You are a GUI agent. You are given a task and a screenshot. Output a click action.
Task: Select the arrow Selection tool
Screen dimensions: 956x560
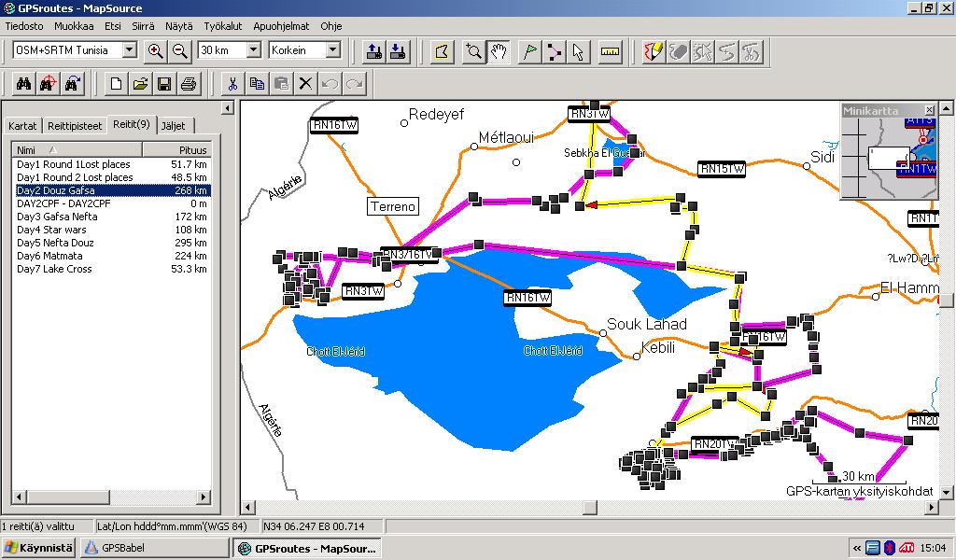click(x=579, y=51)
